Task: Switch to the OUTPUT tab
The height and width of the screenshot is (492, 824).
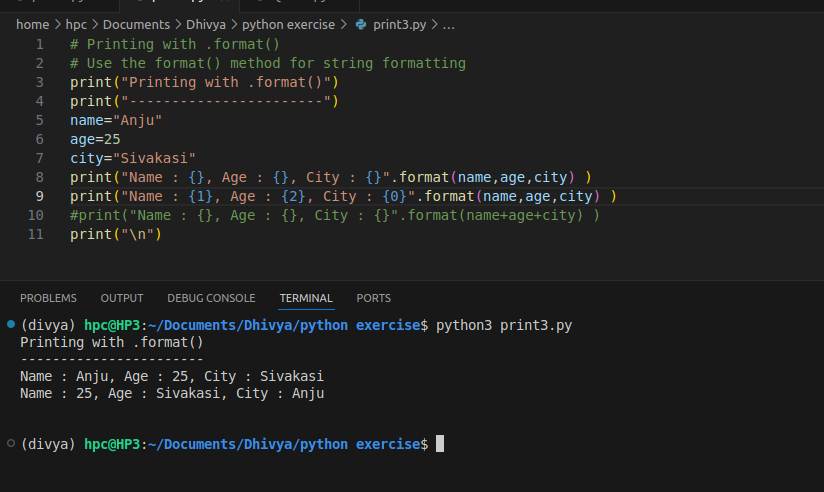Action: click(122, 298)
